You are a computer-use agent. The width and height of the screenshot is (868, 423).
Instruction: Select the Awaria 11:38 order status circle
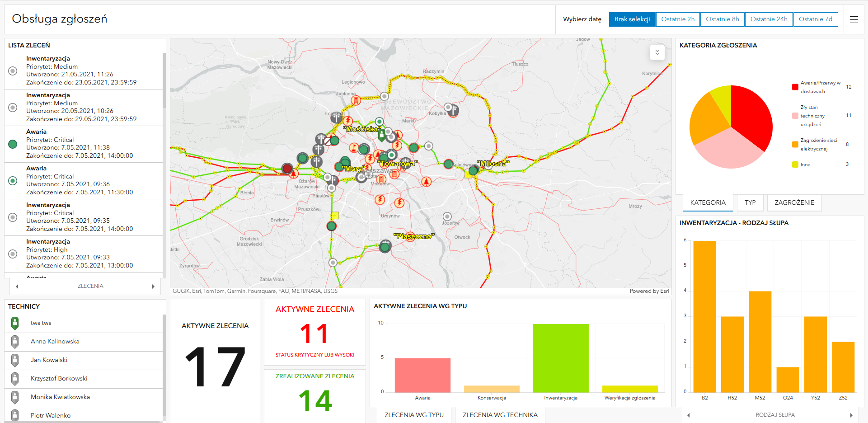click(x=13, y=144)
